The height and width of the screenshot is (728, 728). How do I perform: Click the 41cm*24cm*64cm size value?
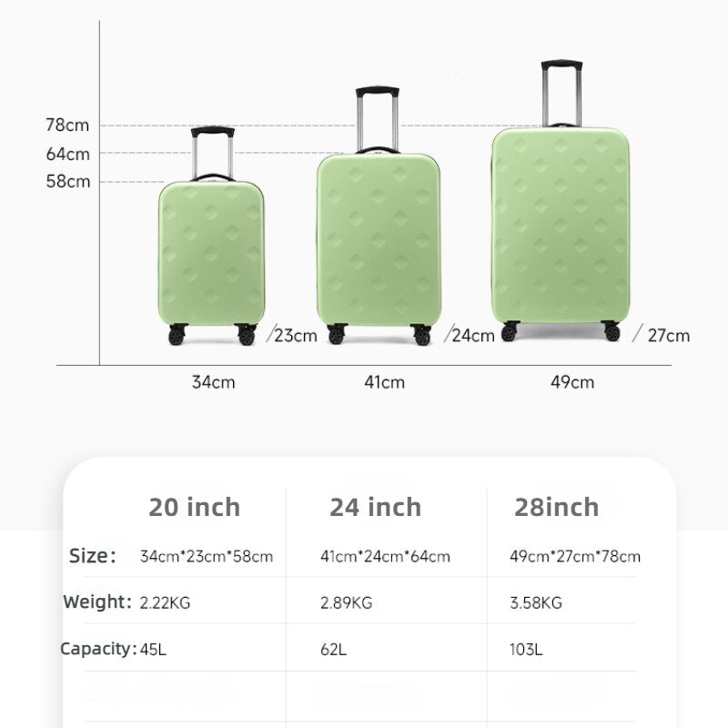point(385,557)
